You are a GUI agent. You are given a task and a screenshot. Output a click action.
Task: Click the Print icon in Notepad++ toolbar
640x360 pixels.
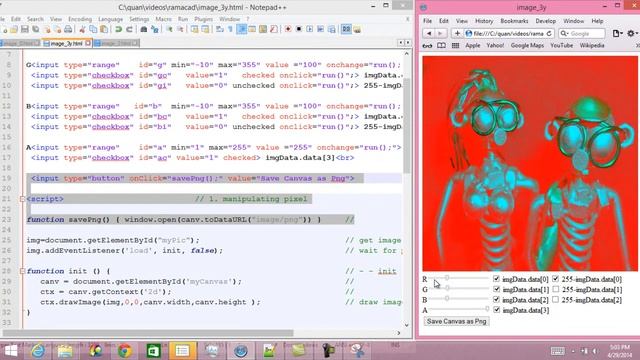coord(68,29)
